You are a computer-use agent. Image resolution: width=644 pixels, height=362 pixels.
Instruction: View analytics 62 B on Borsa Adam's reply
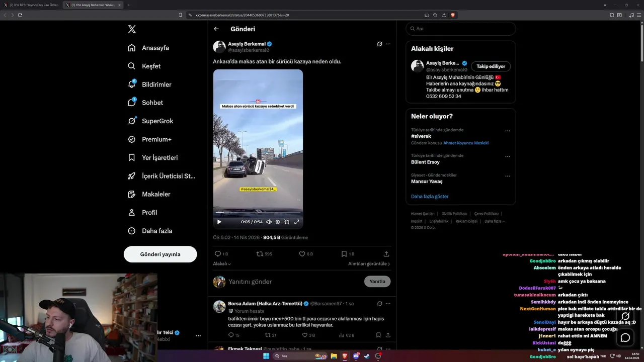click(346, 335)
